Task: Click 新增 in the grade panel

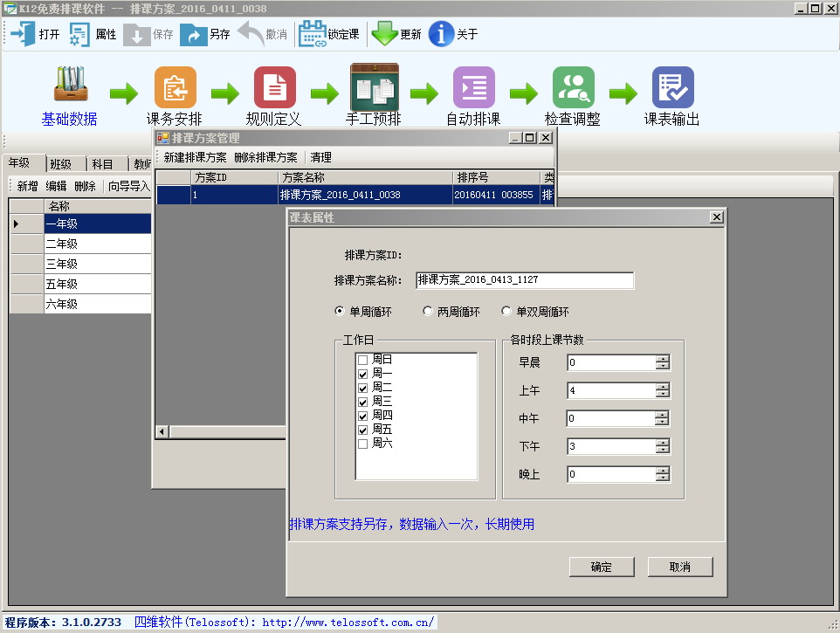Action: [27, 186]
